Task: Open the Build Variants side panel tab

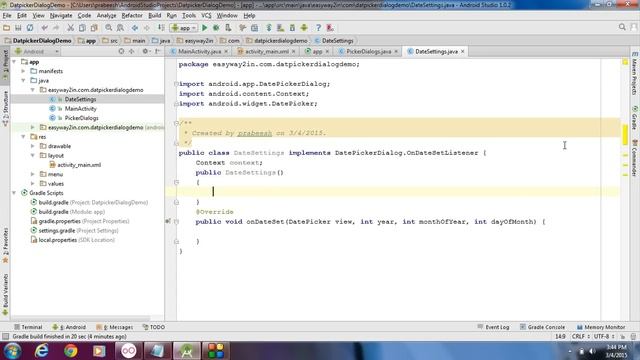Action: (x=5, y=294)
